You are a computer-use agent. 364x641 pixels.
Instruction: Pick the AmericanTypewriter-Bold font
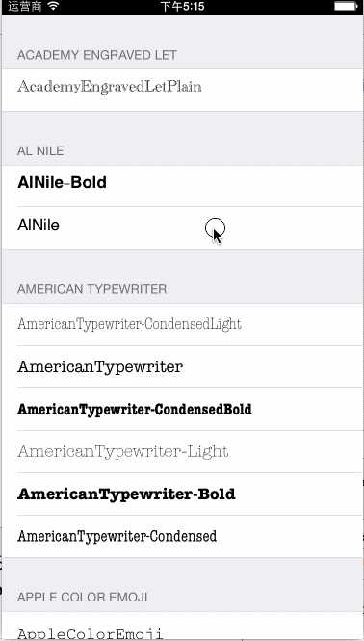[x=182, y=494]
